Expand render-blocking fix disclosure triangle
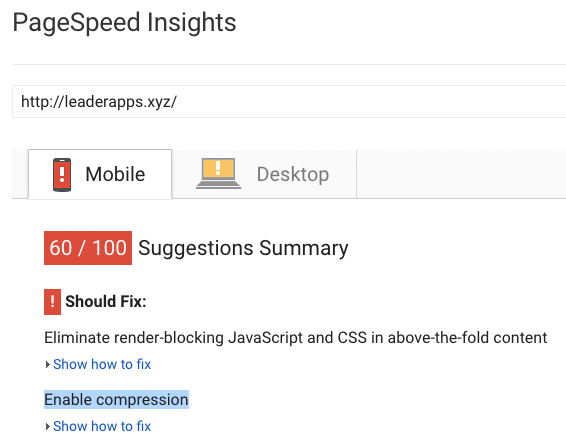Image resolution: width=566 pixels, height=448 pixels. [x=48, y=365]
